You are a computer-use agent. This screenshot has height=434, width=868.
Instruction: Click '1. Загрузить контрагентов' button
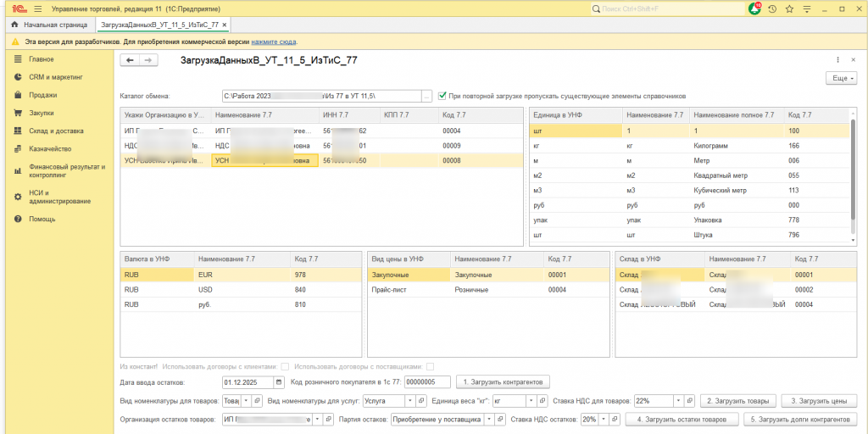pyautogui.click(x=504, y=382)
